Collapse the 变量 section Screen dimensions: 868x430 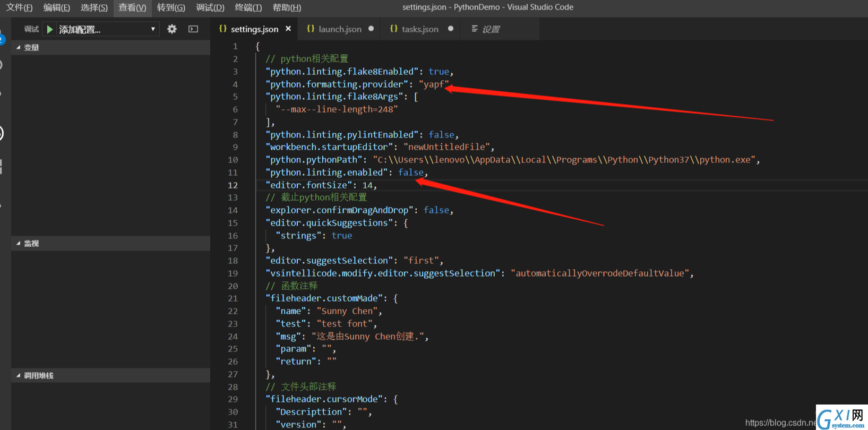point(110,47)
